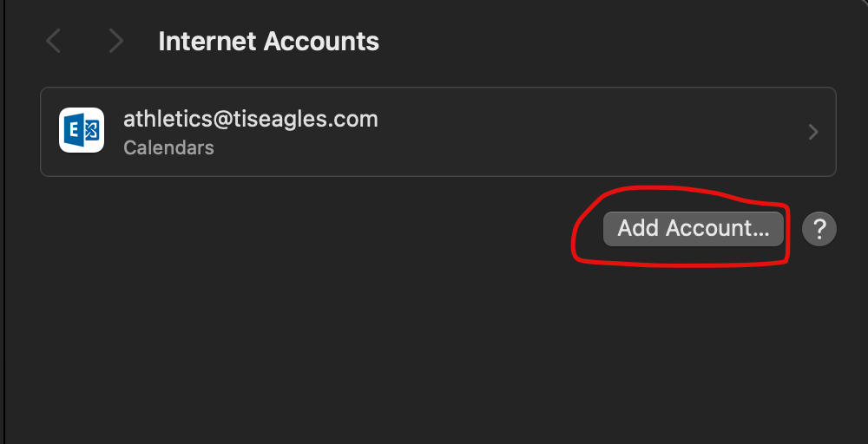Screen dimensions: 868x444
Task: Reveal the athletics account's calendar settings arrow
Action: [813, 132]
